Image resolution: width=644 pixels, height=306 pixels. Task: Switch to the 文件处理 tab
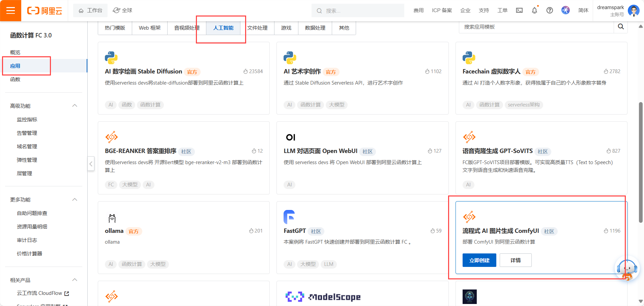click(x=257, y=28)
